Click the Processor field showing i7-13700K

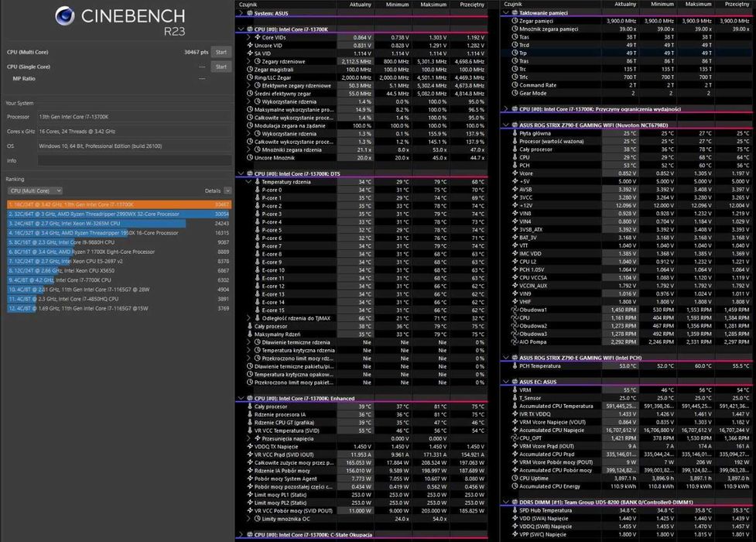coord(135,117)
